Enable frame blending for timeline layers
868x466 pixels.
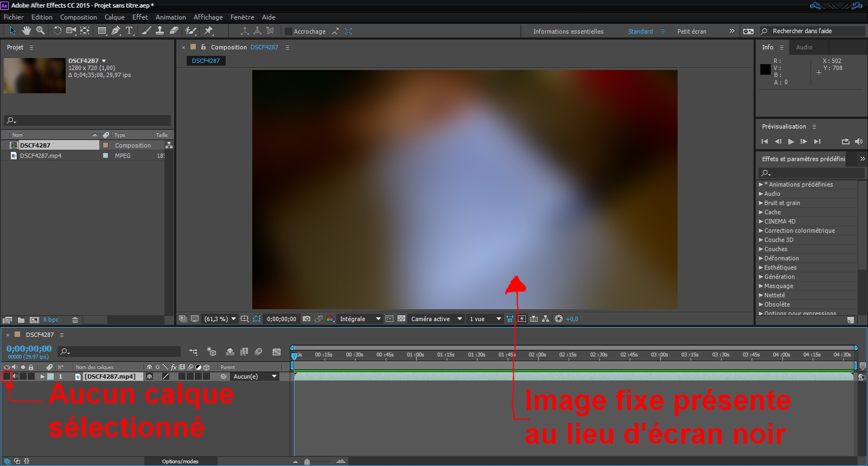[x=244, y=352]
